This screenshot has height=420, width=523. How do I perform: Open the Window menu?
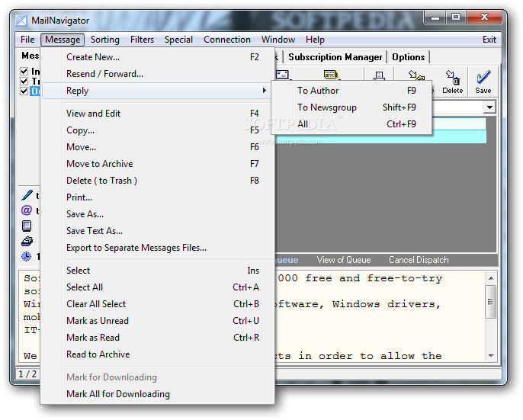point(278,40)
